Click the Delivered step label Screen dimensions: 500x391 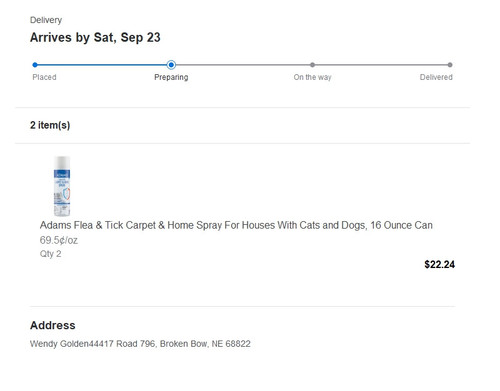click(436, 77)
